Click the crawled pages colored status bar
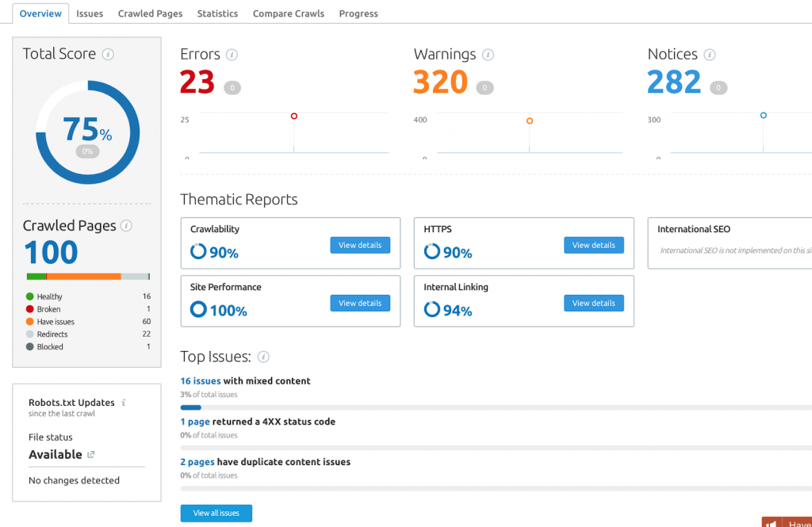 [88, 277]
